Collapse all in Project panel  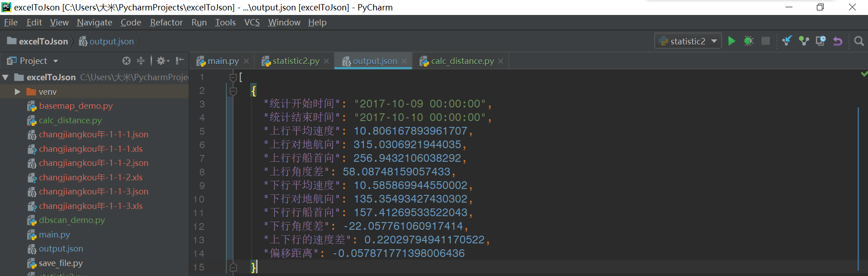(x=141, y=61)
